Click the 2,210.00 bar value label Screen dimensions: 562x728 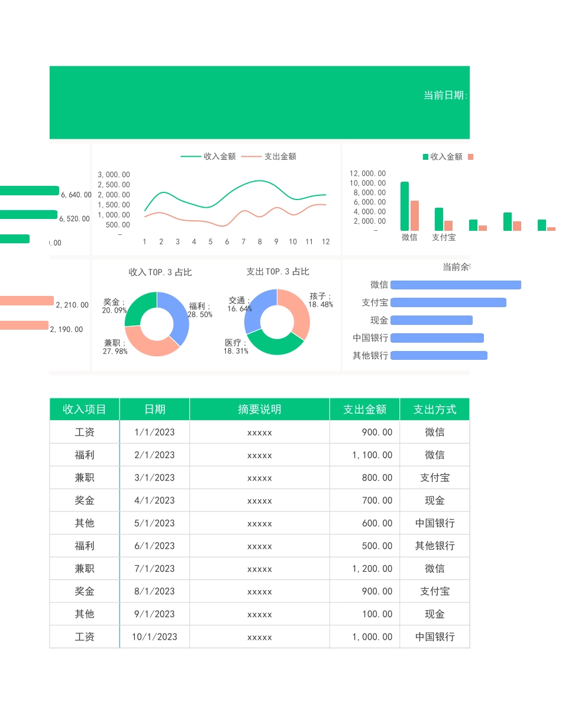[72, 305]
